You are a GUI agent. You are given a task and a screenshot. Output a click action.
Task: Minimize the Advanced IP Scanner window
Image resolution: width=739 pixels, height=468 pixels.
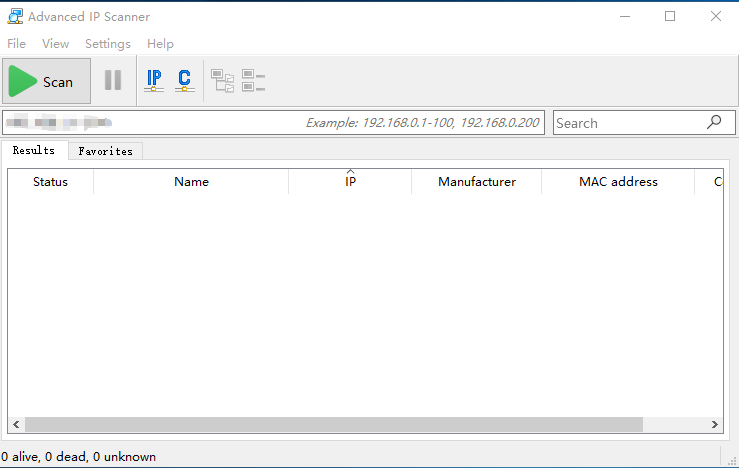[625, 16]
